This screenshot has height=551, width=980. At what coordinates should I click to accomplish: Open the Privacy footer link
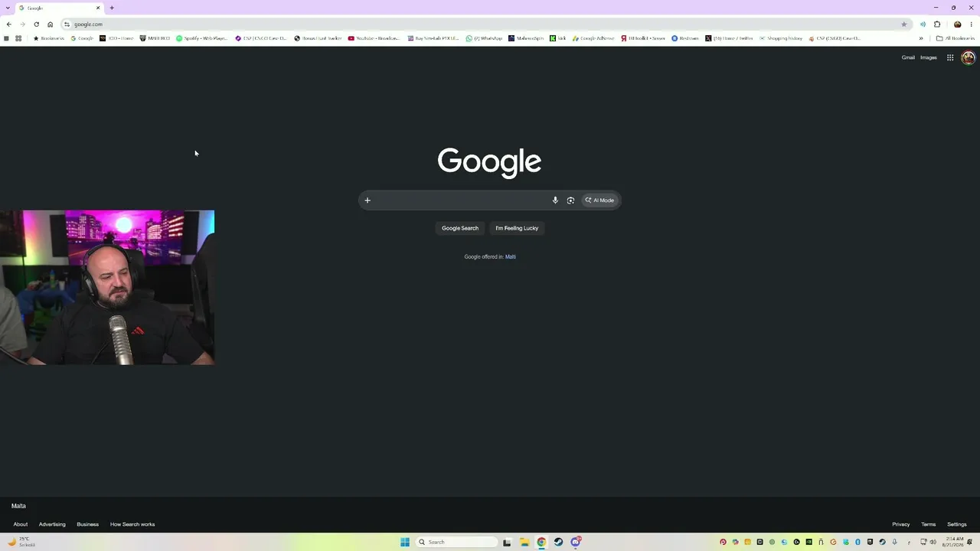(901, 524)
